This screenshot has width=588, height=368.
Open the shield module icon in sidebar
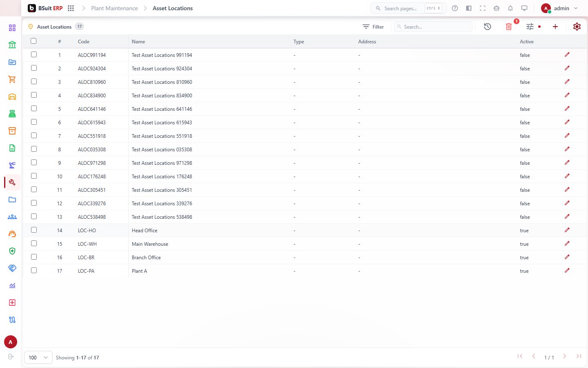12,251
